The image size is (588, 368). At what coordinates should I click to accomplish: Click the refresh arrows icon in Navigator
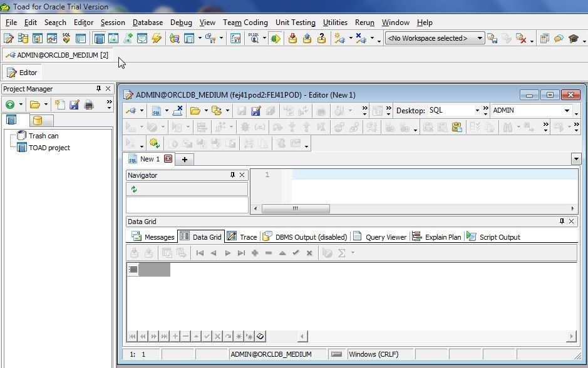click(x=134, y=189)
